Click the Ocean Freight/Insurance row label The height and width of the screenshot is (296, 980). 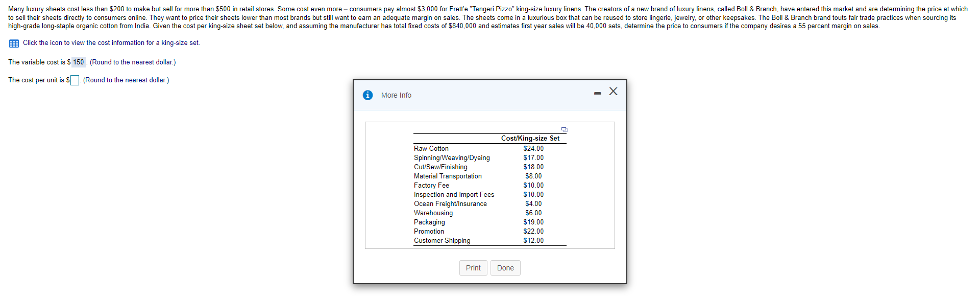pyautogui.click(x=450, y=204)
